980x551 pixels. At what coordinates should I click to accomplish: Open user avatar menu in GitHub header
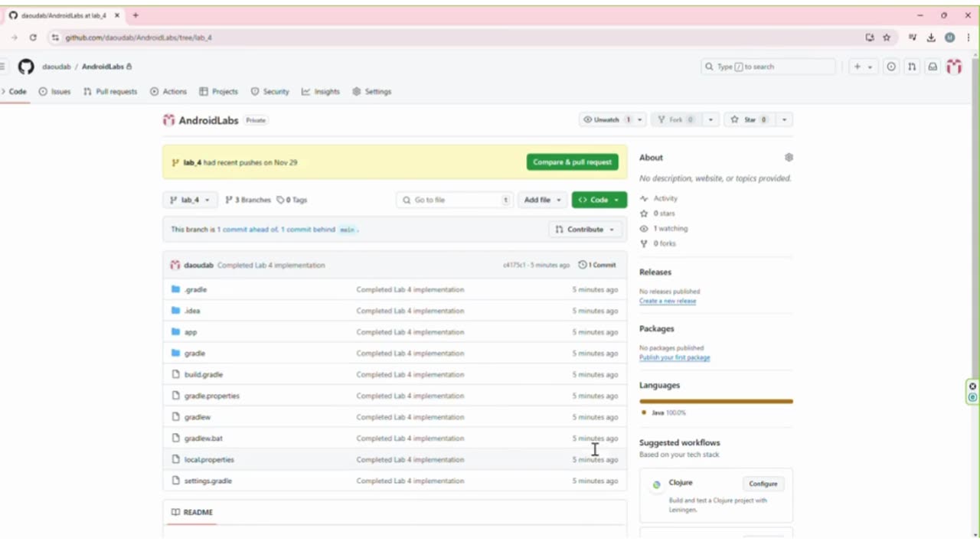(x=954, y=67)
